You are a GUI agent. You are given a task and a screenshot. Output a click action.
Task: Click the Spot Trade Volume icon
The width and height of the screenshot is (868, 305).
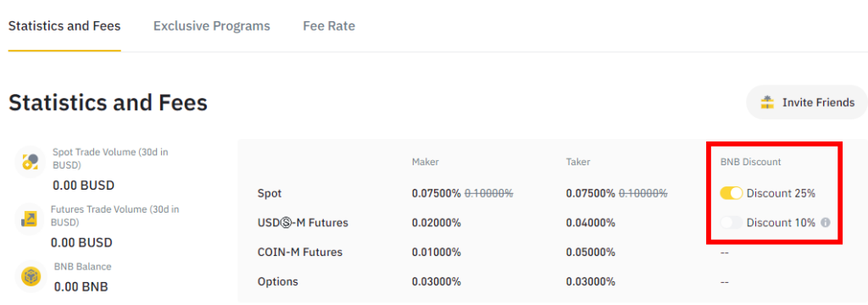click(x=30, y=162)
